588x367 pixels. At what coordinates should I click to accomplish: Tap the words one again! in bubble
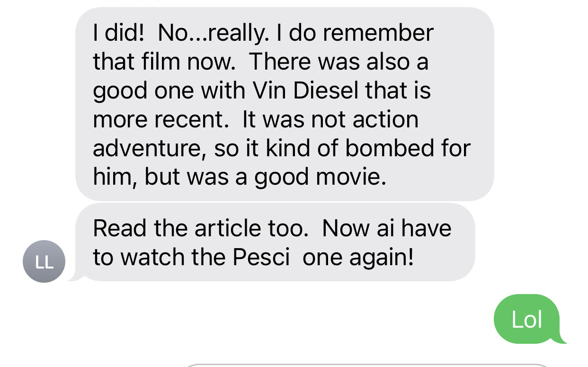click(x=358, y=257)
